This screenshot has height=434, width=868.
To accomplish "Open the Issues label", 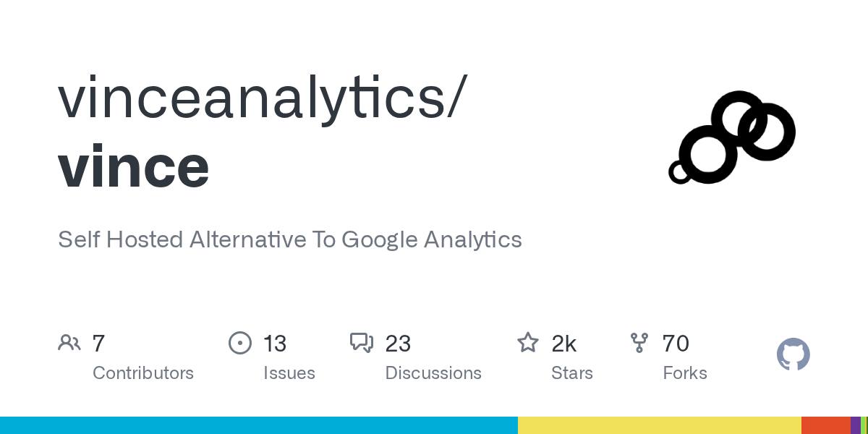I will tap(289, 373).
